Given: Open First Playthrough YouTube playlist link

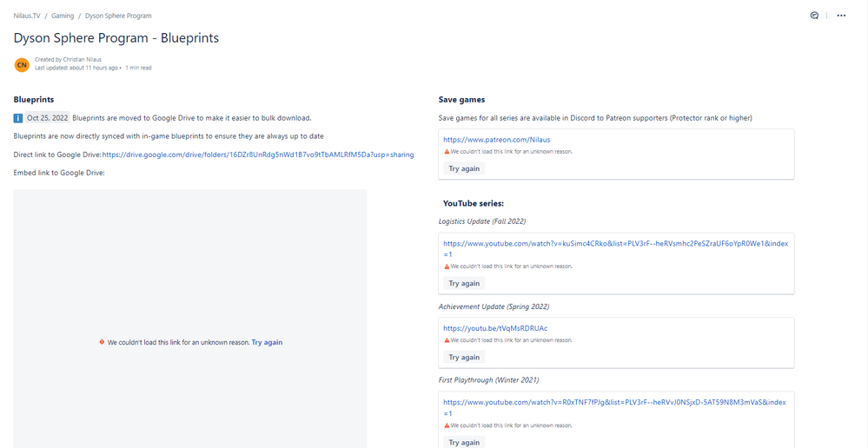Looking at the screenshot, I should [614, 407].
